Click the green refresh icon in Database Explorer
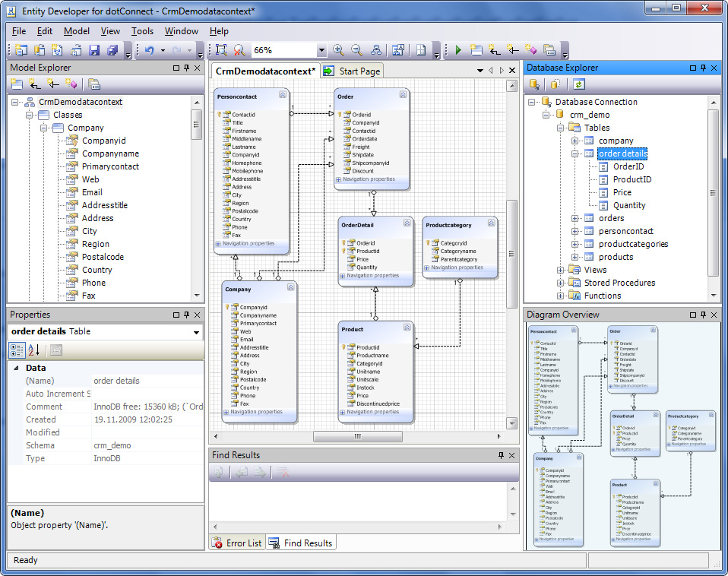This screenshot has height=576, width=728. [x=578, y=84]
